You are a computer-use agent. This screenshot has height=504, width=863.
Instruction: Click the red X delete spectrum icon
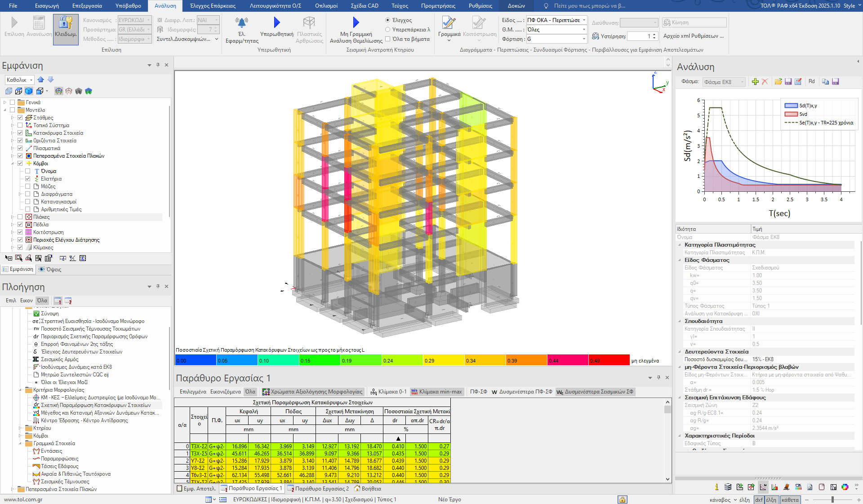point(765,82)
